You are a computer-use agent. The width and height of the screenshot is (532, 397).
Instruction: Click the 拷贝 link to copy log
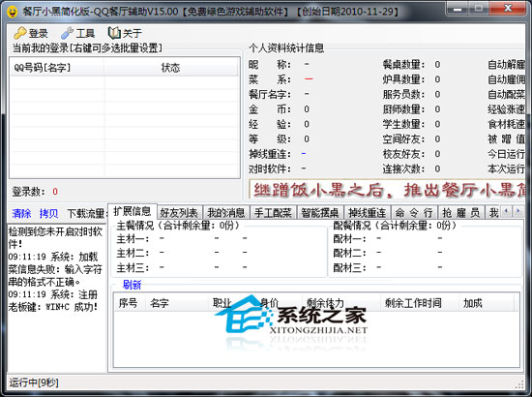48,214
